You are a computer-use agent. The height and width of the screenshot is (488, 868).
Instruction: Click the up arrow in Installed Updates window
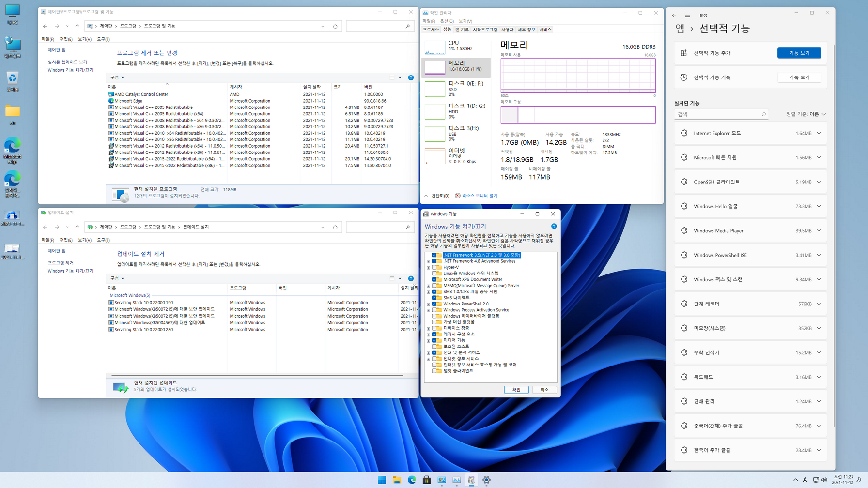77,227
